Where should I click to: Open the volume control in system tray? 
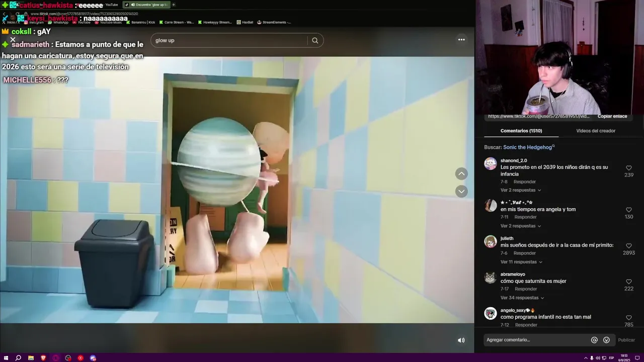(x=598, y=358)
